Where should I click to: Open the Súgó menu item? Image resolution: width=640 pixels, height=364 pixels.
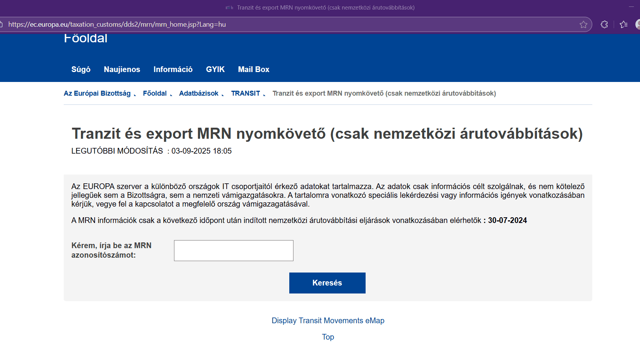(81, 69)
